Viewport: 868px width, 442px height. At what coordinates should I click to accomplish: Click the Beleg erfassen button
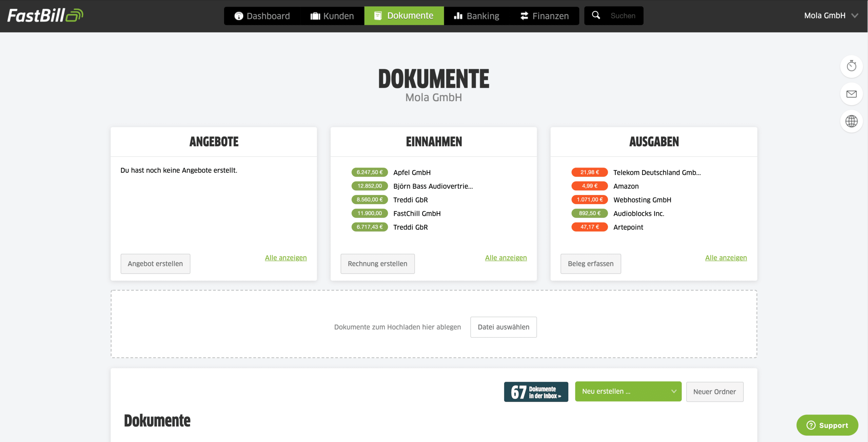pos(591,264)
